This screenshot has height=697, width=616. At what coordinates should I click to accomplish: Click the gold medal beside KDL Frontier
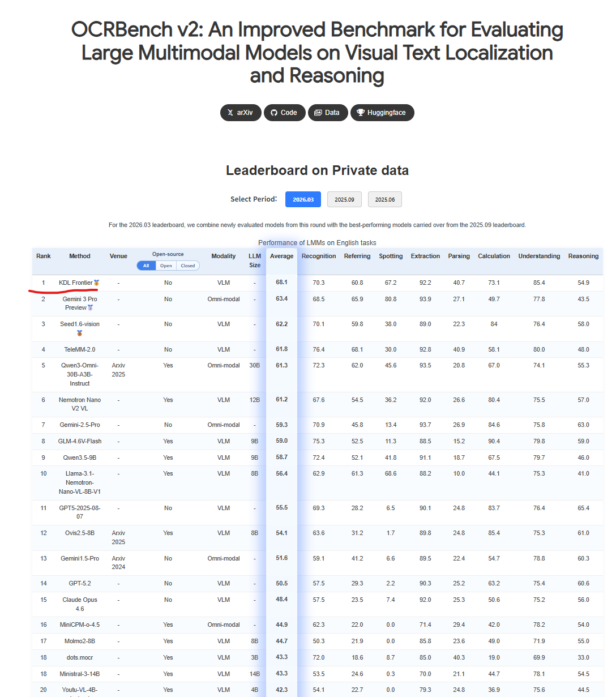click(97, 283)
